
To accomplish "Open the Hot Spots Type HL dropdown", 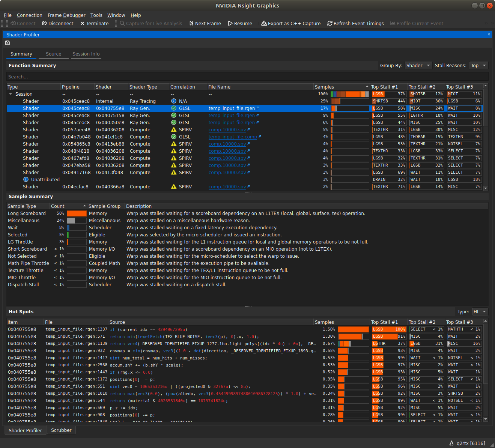I will point(480,311).
